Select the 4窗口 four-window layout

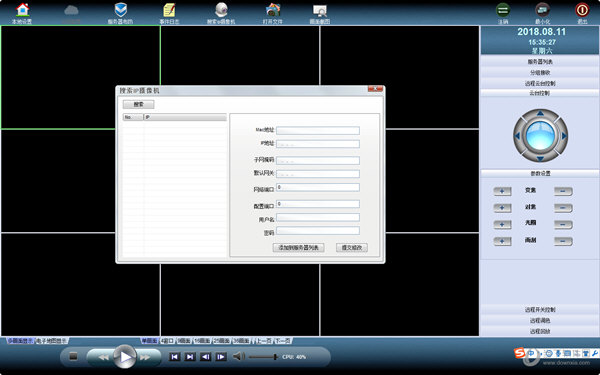click(x=167, y=341)
